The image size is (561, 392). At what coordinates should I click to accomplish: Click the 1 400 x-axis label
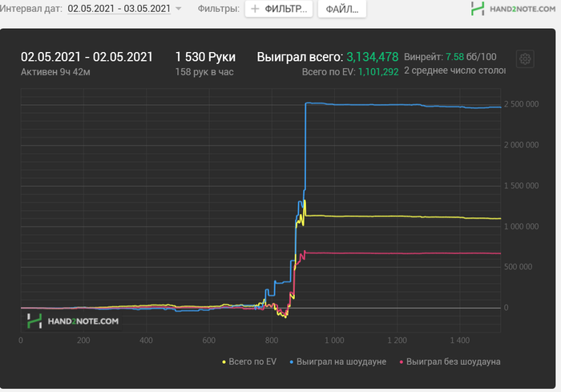tap(460, 340)
